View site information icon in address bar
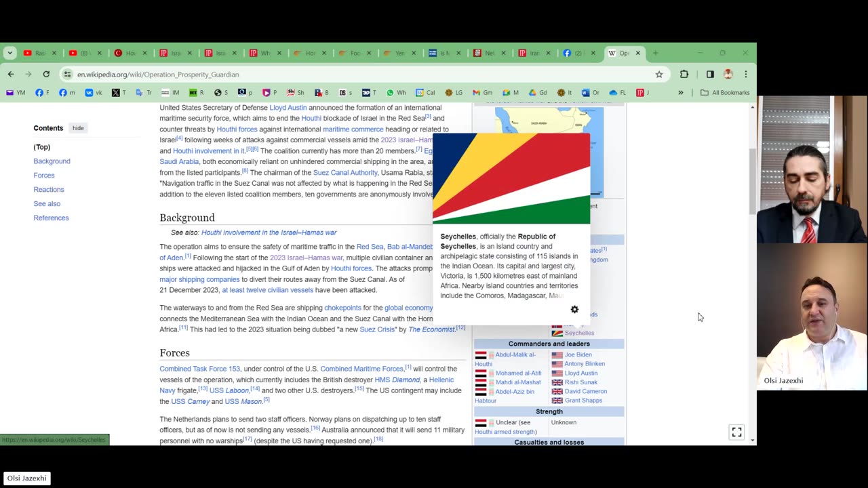This screenshot has height=488, width=868. click(66, 75)
